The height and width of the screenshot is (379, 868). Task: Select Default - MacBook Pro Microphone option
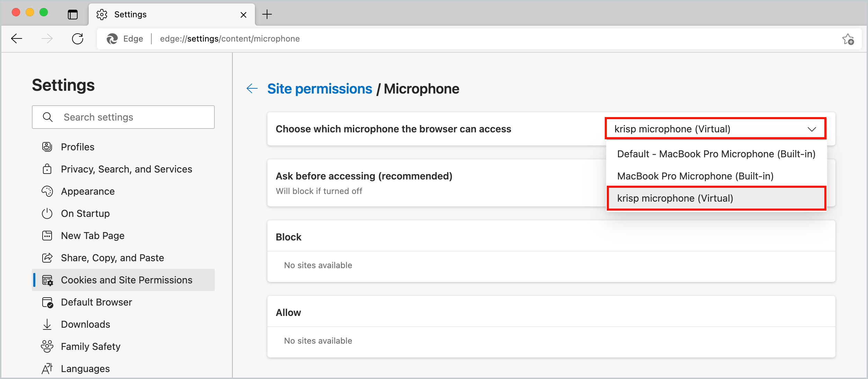(x=716, y=154)
